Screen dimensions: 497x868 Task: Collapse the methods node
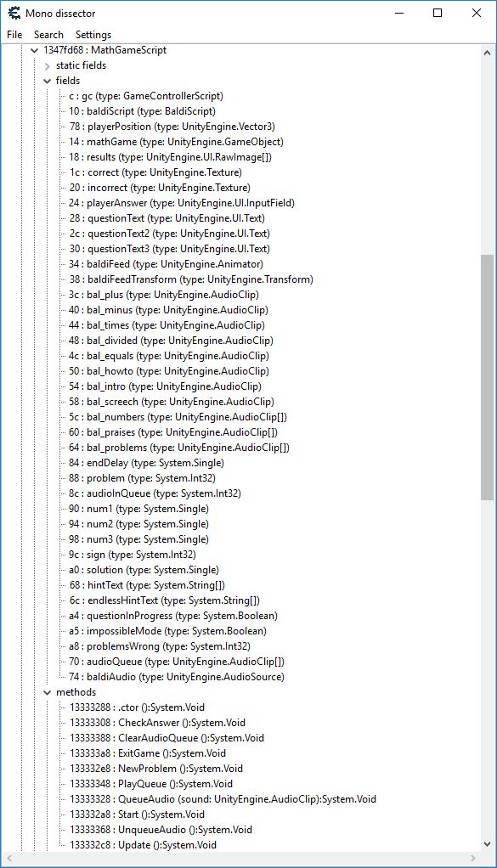[x=47, y=692]
